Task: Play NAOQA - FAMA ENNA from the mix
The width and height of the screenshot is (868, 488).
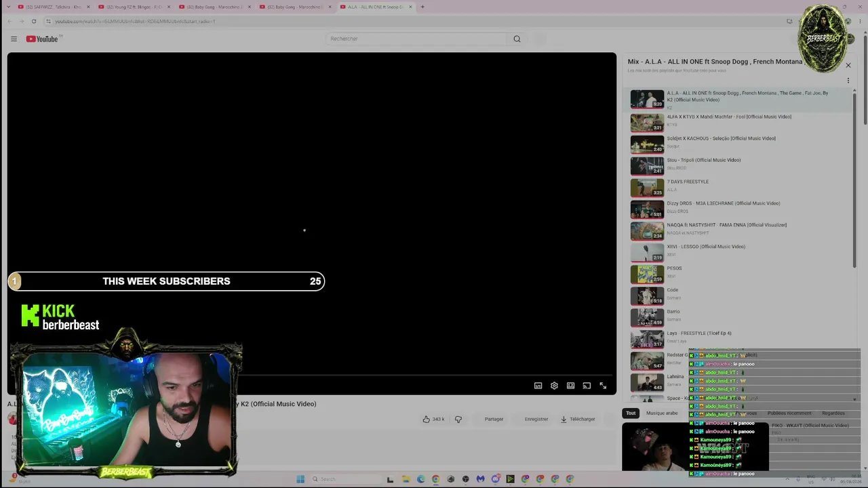Action: [x=739, y=230]
